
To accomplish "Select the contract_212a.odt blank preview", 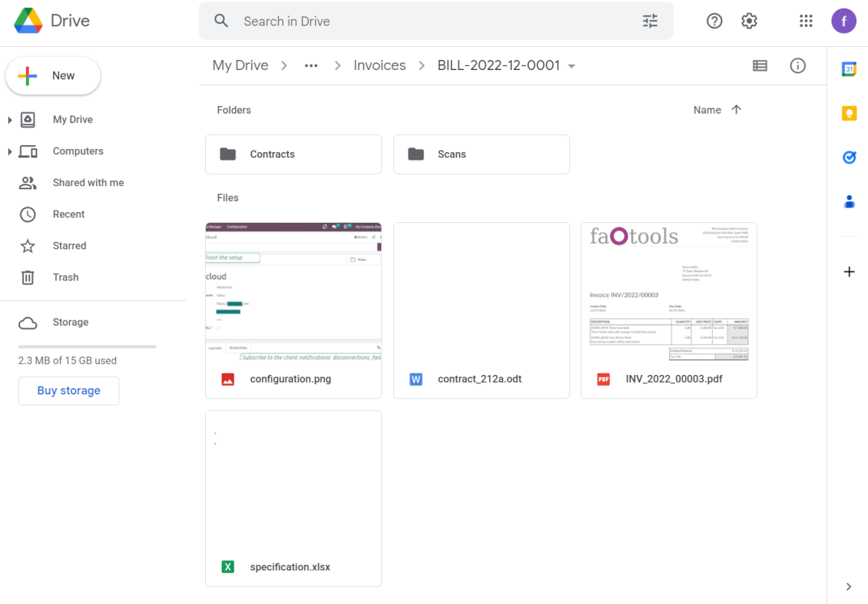I will click(482, 292).
